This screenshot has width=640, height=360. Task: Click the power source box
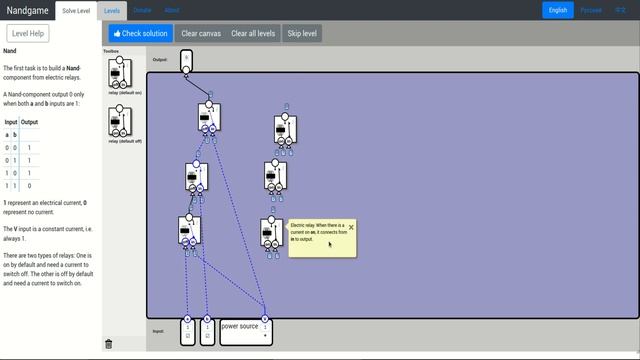(246, 332)
